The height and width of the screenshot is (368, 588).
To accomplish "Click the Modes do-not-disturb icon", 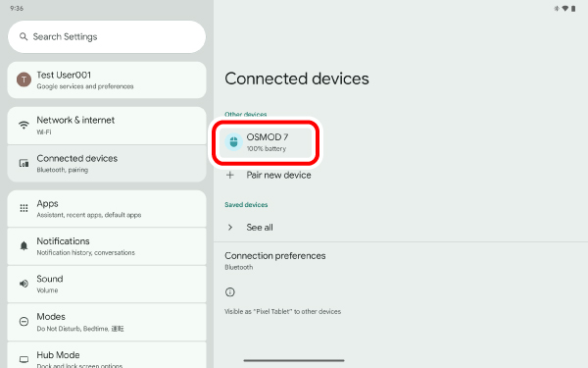I will [x=24, y=322].
